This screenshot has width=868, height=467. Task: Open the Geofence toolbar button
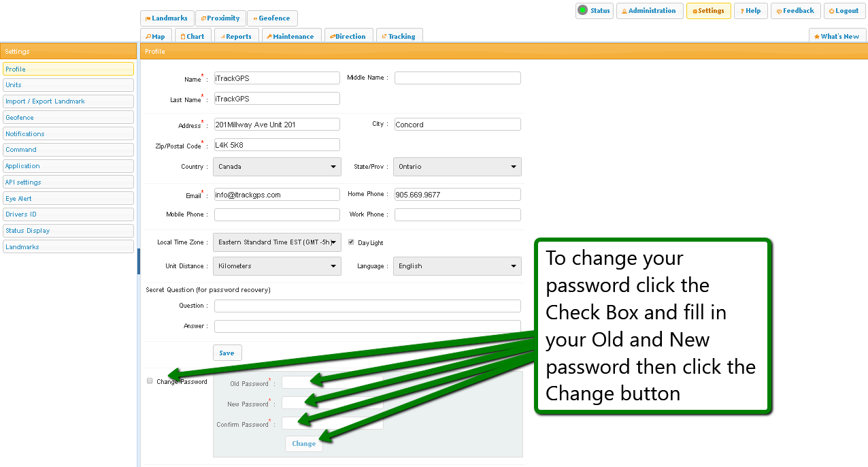coord(271,18)
